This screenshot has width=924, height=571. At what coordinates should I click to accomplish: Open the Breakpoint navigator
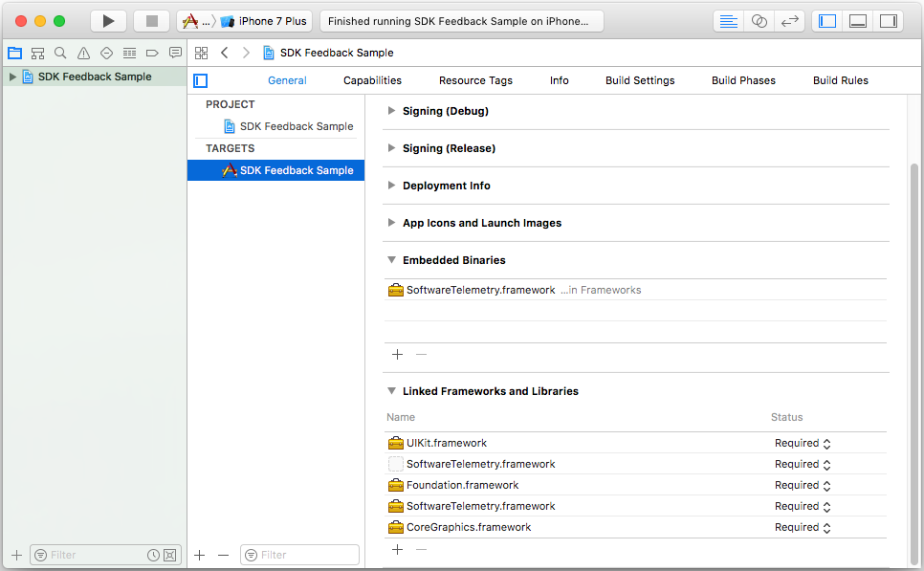[152, 53]
